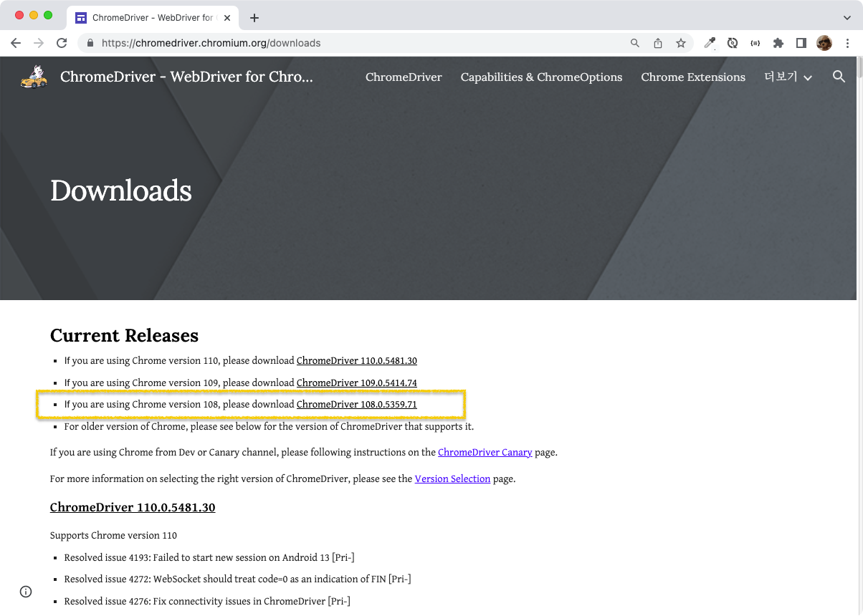
Task: Click the curly braces extension icon
Action: [x=755, y=43]
